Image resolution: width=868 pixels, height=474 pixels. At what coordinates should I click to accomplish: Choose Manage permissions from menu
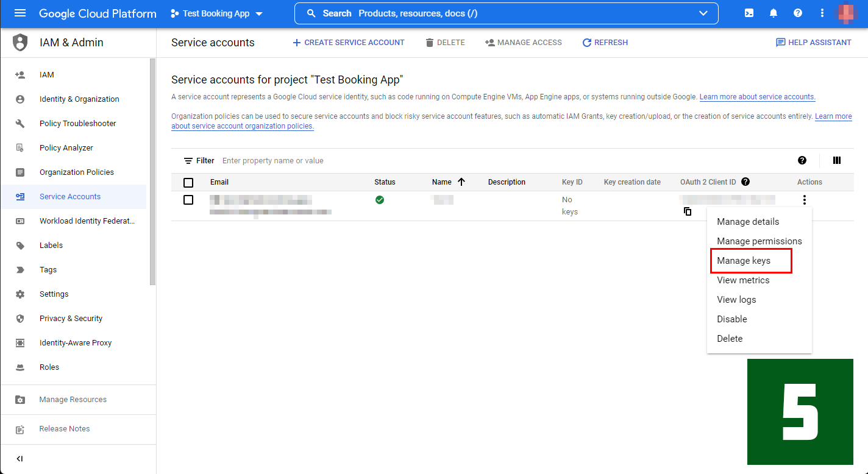click(x=759, y=241)
